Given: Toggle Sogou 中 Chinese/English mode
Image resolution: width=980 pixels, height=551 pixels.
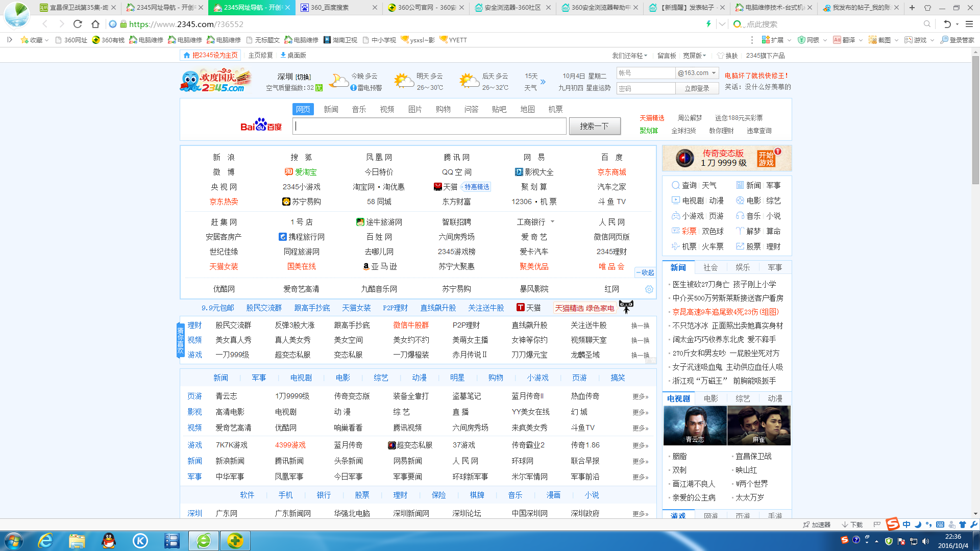Looking at the screenshot, I should 906,524.
